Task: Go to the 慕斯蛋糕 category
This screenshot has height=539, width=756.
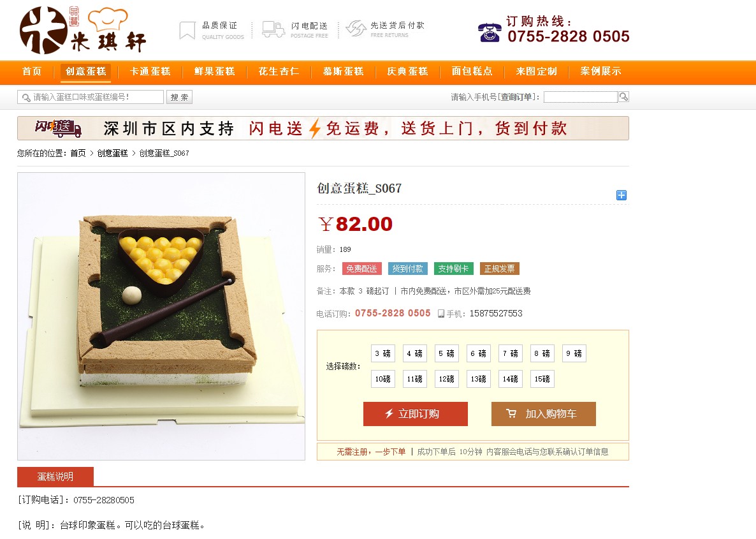Action: tap(344, 71)
